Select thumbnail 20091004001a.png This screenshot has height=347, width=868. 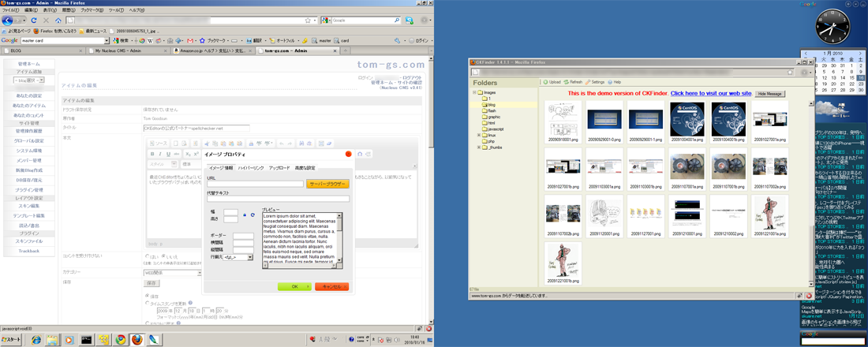(x=687, y=121)
